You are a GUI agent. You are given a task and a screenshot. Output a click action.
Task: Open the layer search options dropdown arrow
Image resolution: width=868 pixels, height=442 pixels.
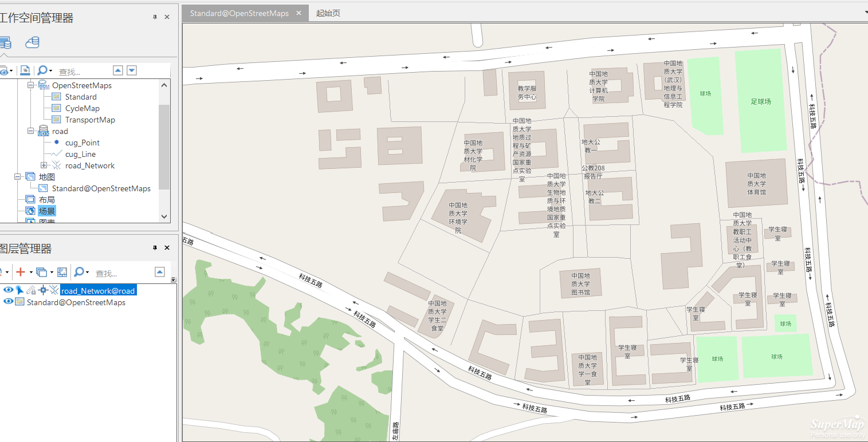(88, 273)
